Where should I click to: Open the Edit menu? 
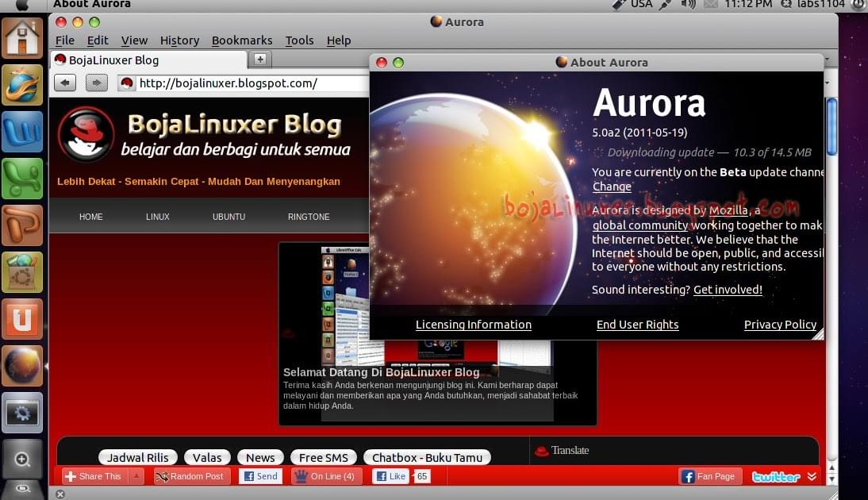pyautogui.click(x=98, y=40)
